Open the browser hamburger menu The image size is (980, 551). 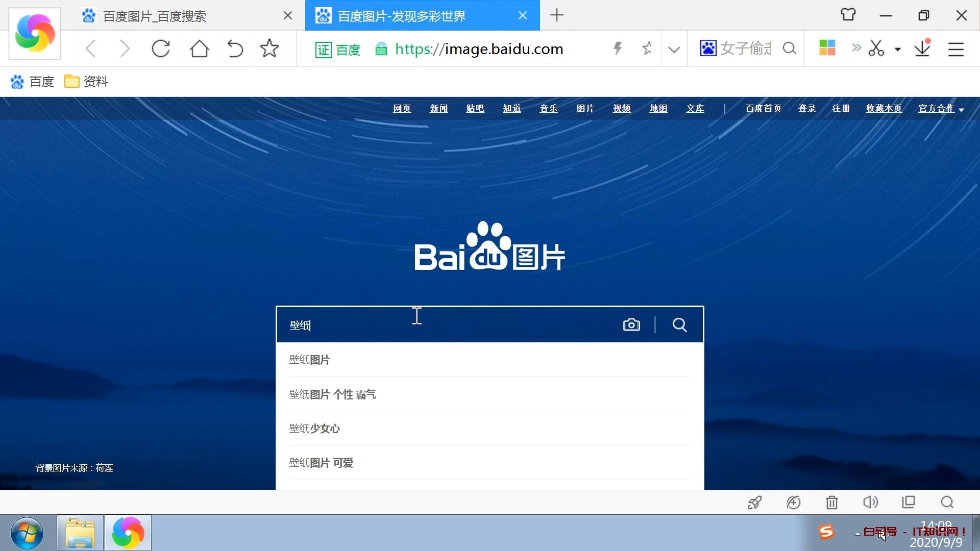pos(956,49)
